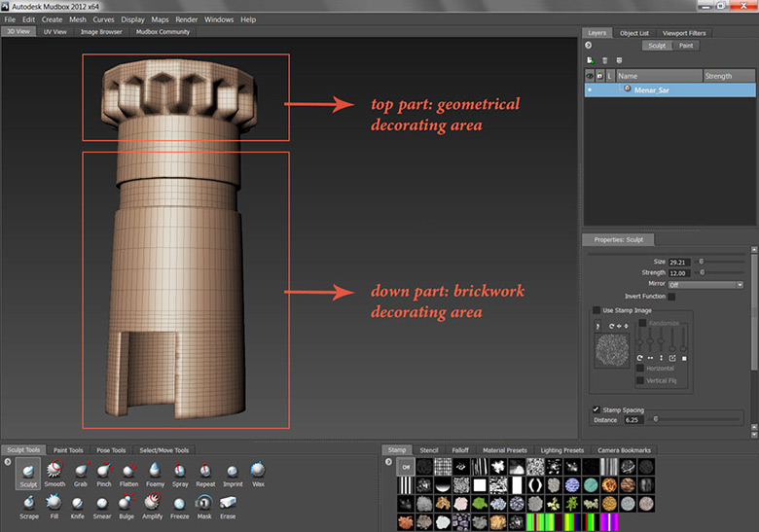Open the Mirror dropdown
Viewport: 759px width, 532px height.
705,285
